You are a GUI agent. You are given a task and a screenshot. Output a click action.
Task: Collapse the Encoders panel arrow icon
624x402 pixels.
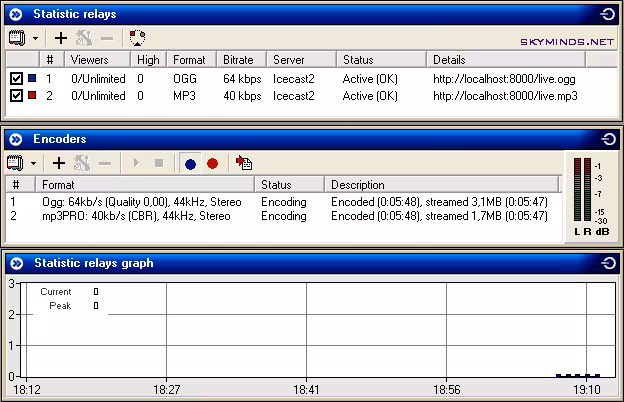[x=16, y=139]
